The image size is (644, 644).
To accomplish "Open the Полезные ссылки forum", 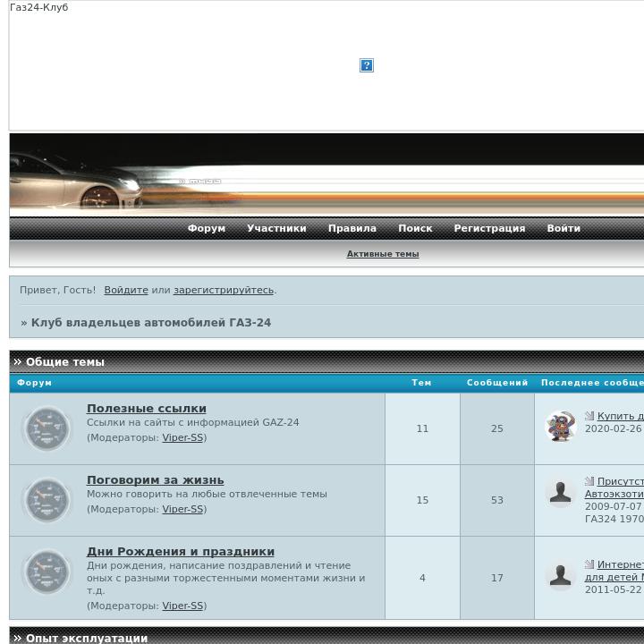I will point(147,408).
